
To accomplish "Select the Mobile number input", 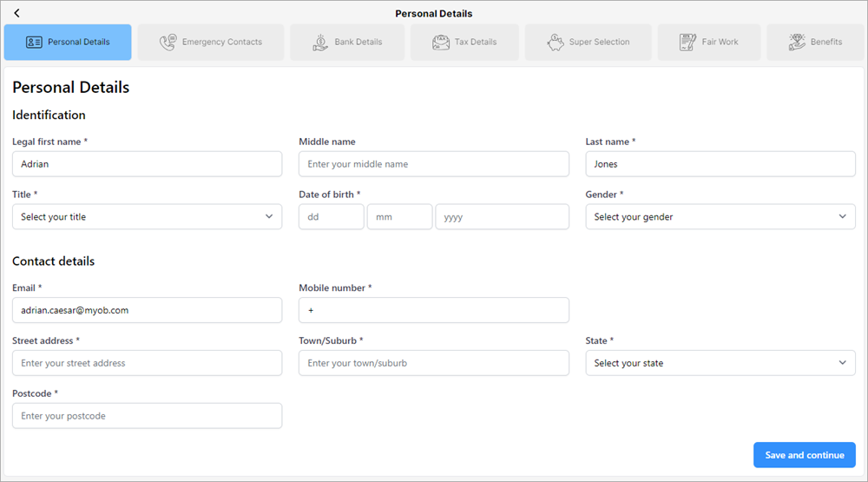I will 433,310.
